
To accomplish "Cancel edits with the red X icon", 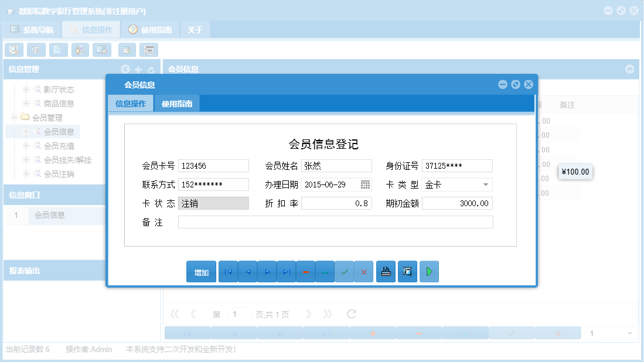I will pos(364,271).
